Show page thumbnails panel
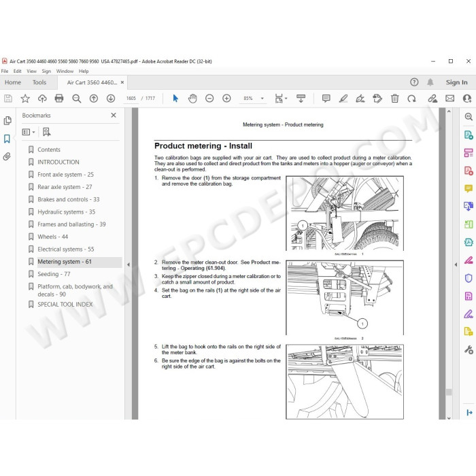 (7, 121)
